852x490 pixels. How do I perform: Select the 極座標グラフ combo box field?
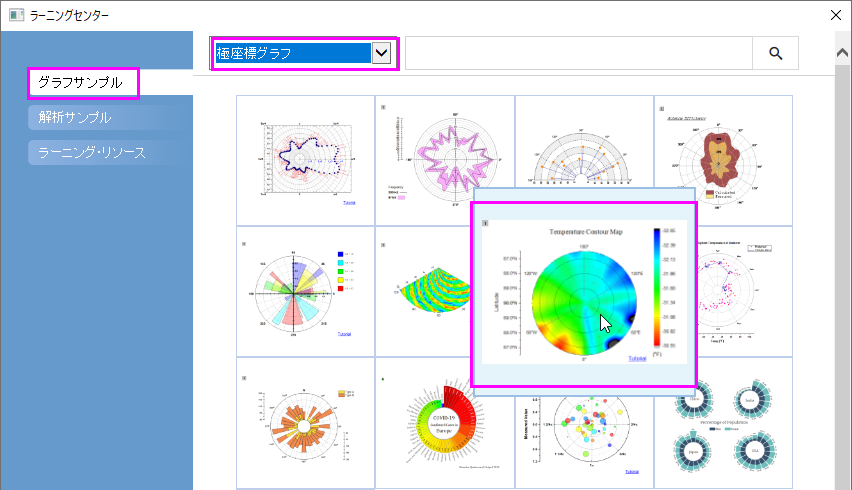(304, 53)
